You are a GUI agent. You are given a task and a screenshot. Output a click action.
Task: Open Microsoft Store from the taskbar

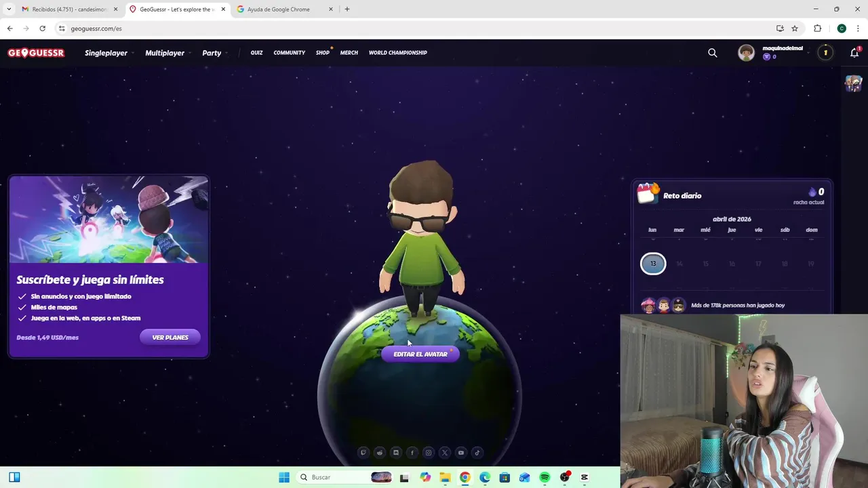505,477
